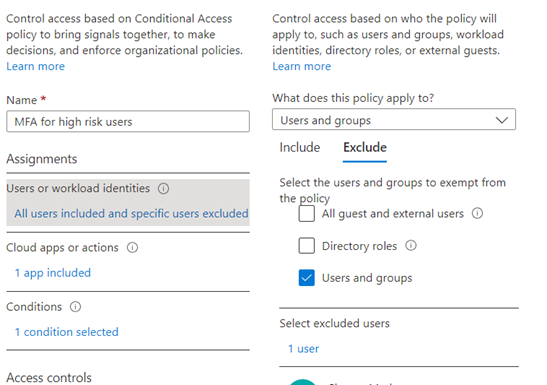Select the 'Assignments' section heading
Viewport: 547px width, 385px height.
42,159
